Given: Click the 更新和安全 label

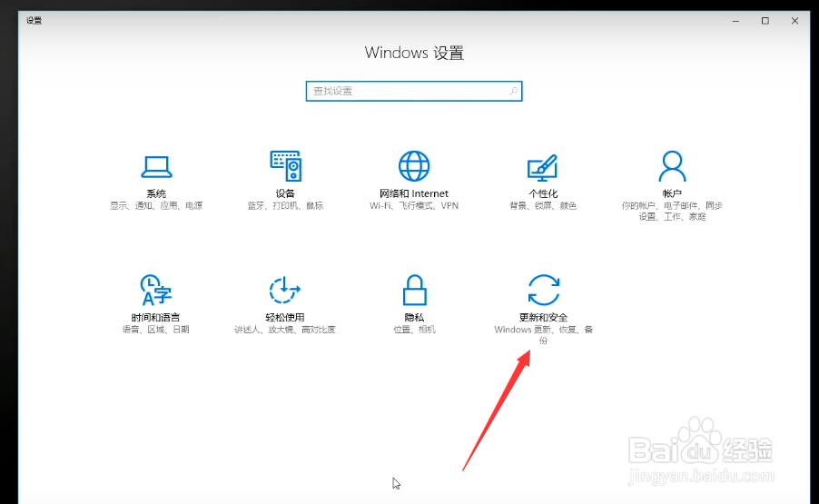Looking at the screenshot, I should pos(543,318).
